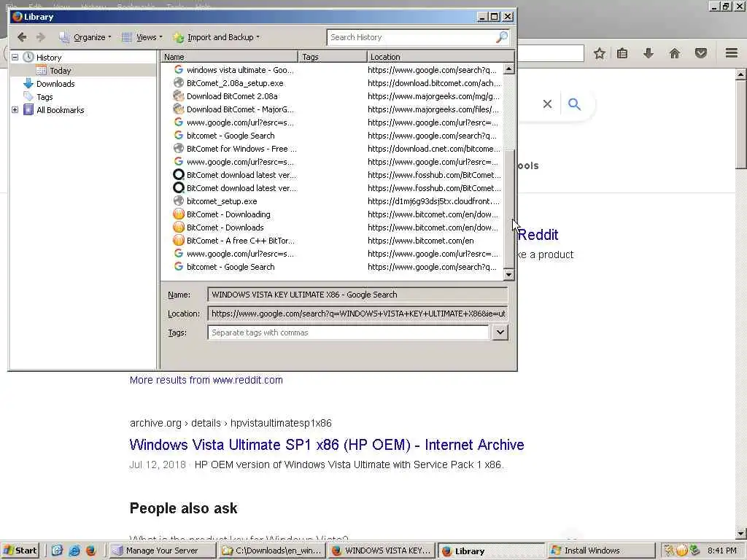Select the 'Download BitComet 2.08a' entry
This screenshot has width=747, height=560.
(232, 96)
